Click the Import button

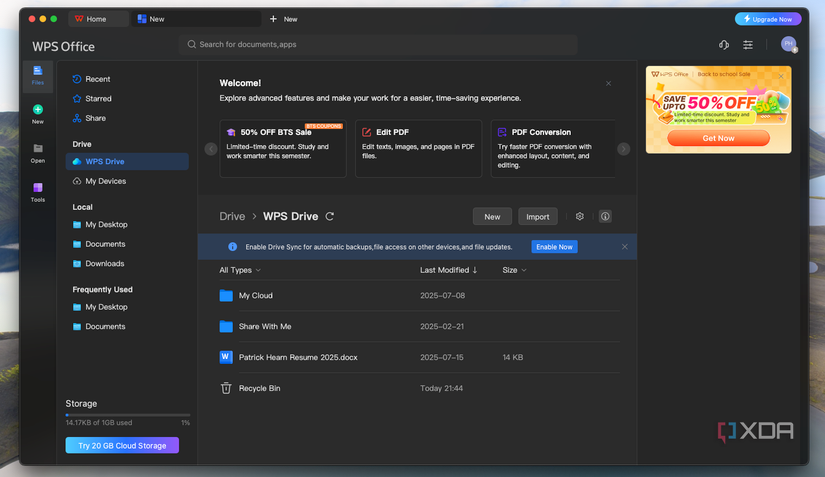(x=538, y=217)
